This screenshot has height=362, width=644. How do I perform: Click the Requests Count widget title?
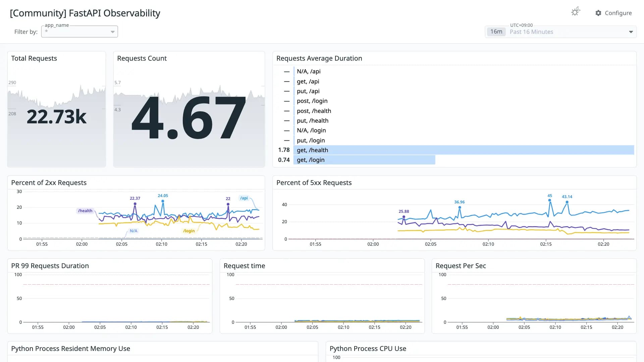(142, 58)
